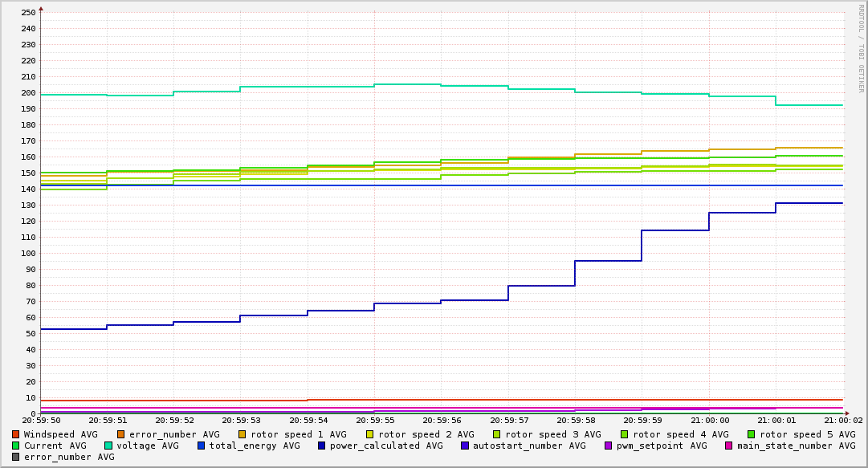Click the RRDTOOL / TOBI OETIKER watermark
Viewport: 868px width, 468px height.
pyautogui.click(x=861, y=48)
